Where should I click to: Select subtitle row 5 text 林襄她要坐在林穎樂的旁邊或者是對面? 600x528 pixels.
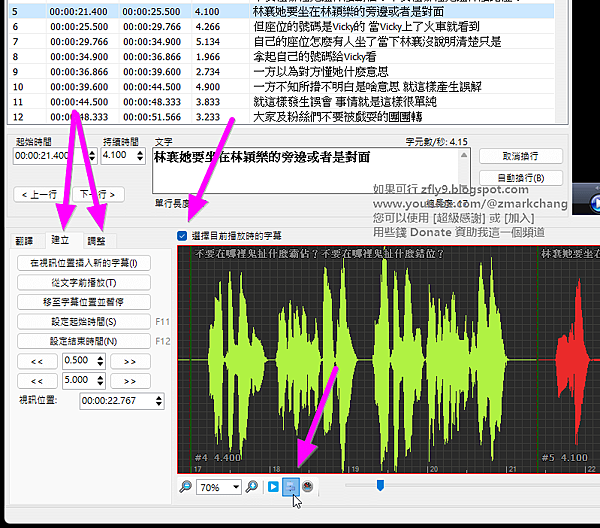pos(348,12)
